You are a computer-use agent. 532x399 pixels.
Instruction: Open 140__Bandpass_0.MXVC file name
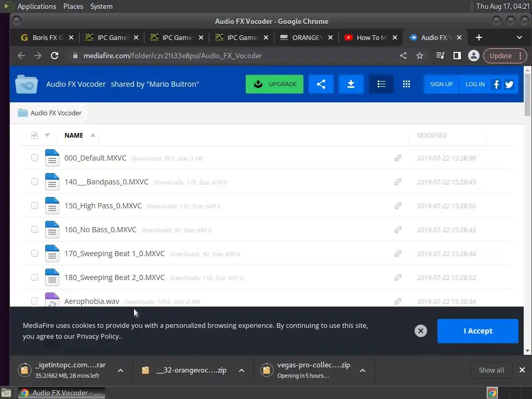(x=106, y=182)
